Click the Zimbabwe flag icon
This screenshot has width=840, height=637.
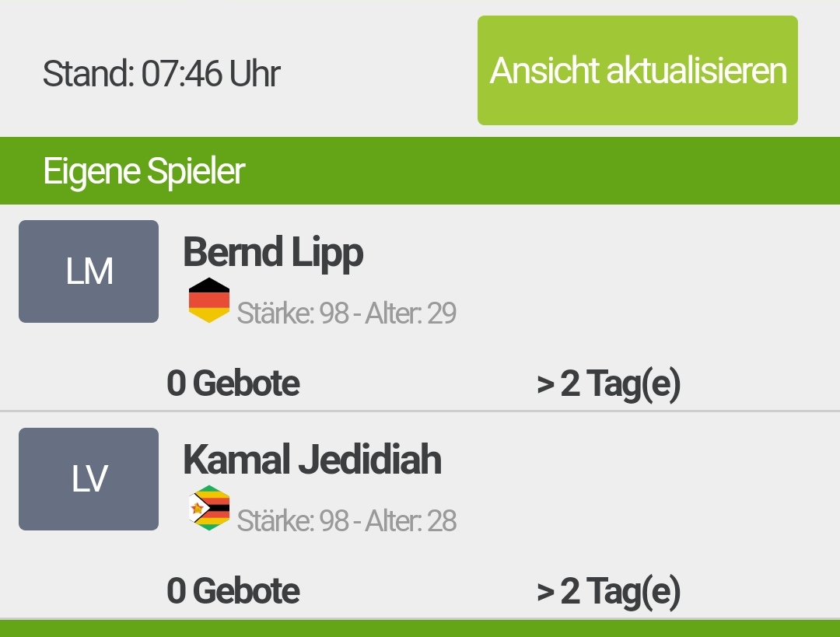(209, 508)
